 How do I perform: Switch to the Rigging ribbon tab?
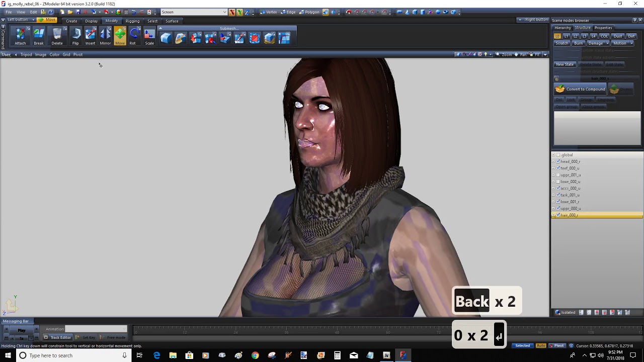click(133, 21)
